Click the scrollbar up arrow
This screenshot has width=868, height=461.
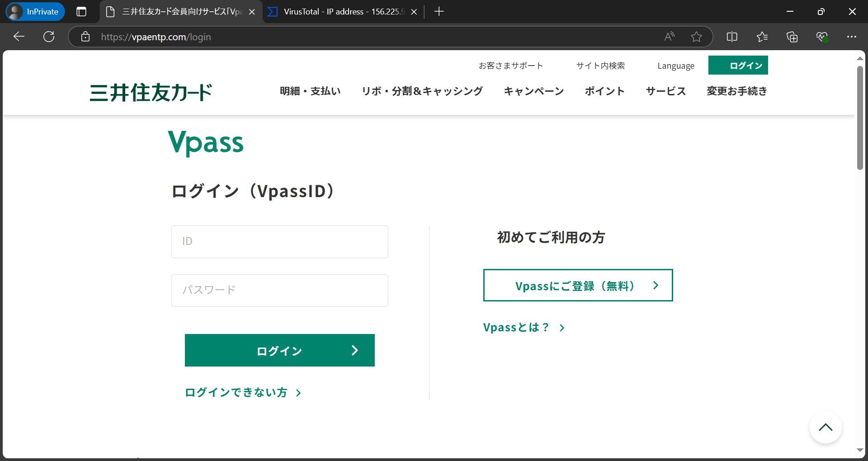860,58
